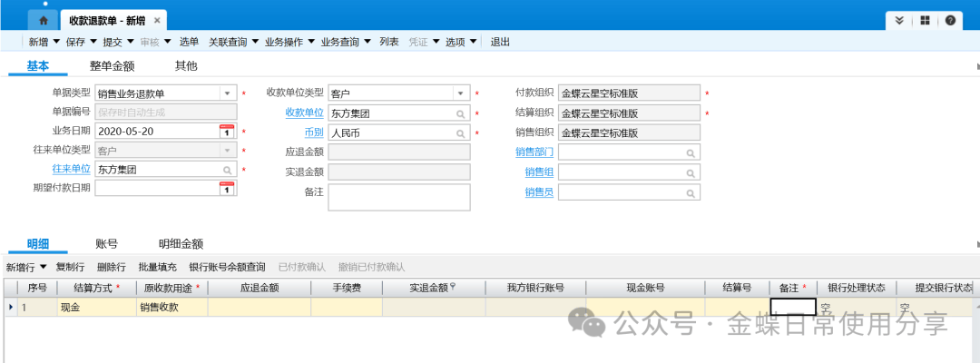
Task: Open calendar picker for 业务日期
Action: click(227, 132)
